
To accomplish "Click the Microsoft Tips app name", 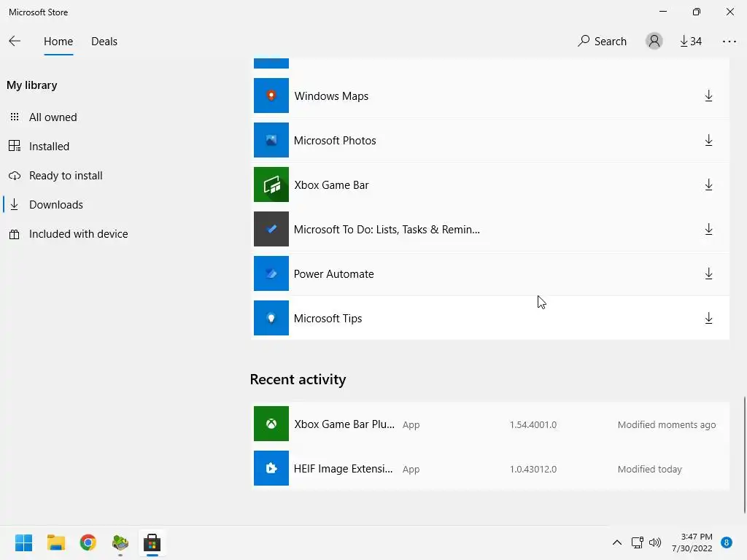I will tap(328, 319).
